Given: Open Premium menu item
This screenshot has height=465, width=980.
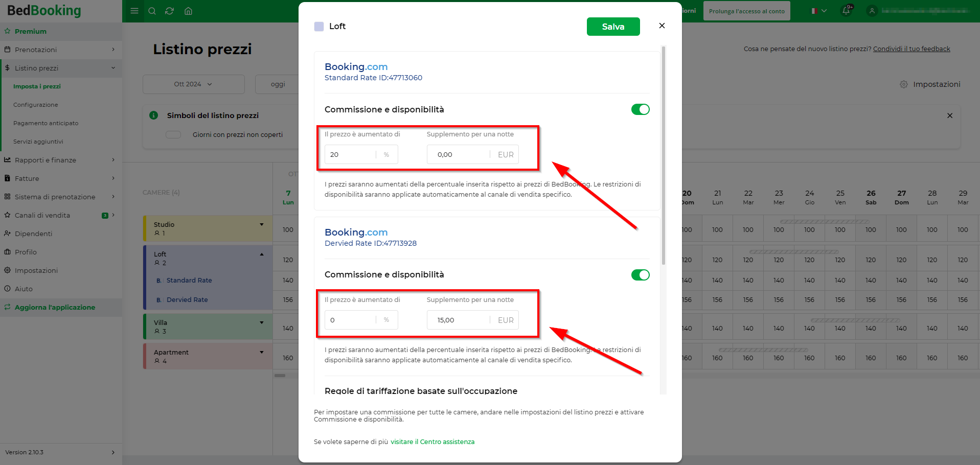Looking at the screenshot, I should tap(61, 31).
